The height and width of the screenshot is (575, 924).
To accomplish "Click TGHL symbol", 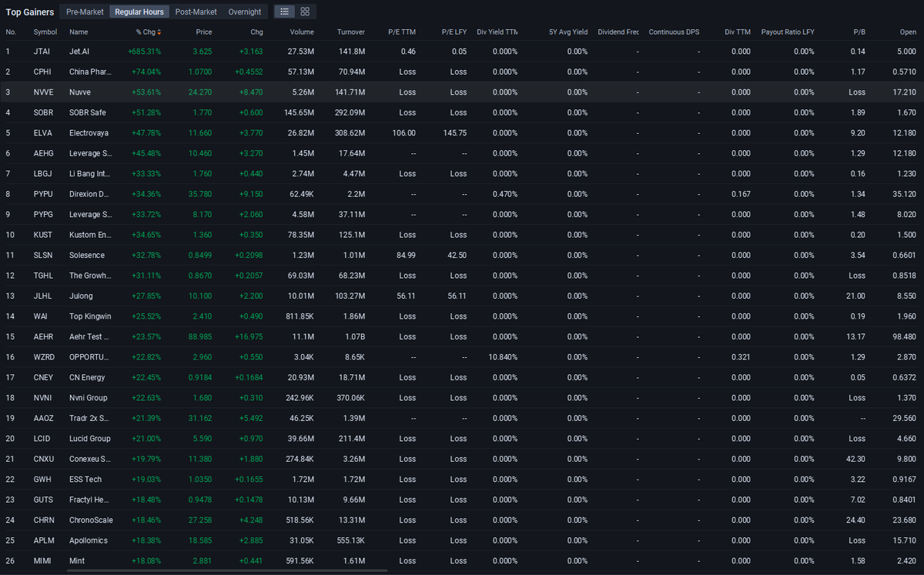I will click(43, 276).
